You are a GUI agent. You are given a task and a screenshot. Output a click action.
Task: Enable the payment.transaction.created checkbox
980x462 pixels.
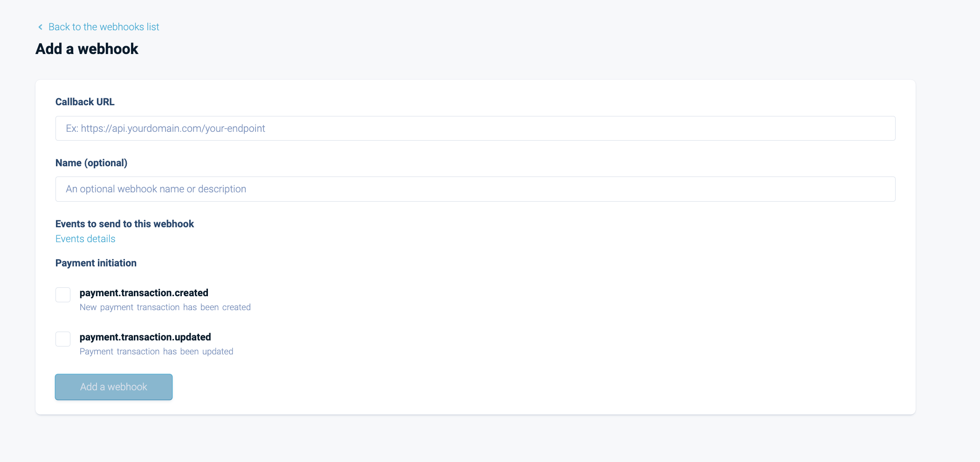pos(63,295)
